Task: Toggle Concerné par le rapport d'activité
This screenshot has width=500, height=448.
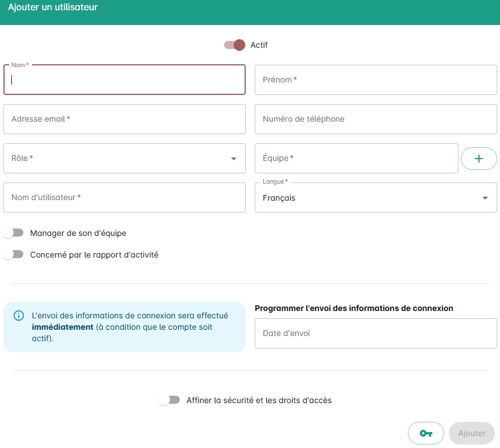Action: (13, 255)
